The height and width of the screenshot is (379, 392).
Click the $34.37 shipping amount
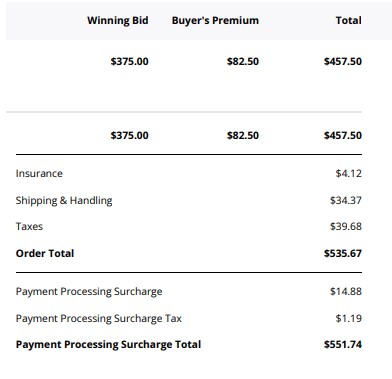(x=346, y=200)
